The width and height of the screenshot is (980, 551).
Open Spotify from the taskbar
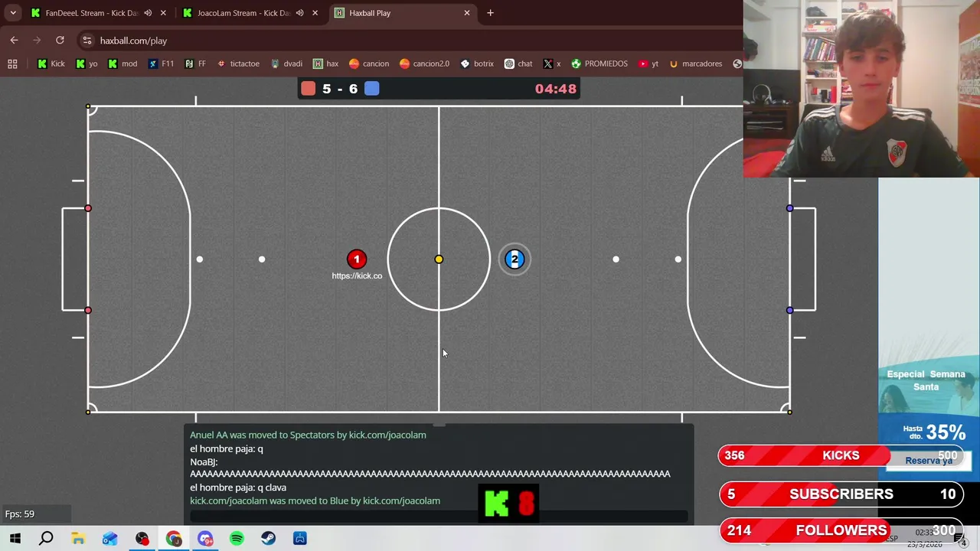click(237, 539)
